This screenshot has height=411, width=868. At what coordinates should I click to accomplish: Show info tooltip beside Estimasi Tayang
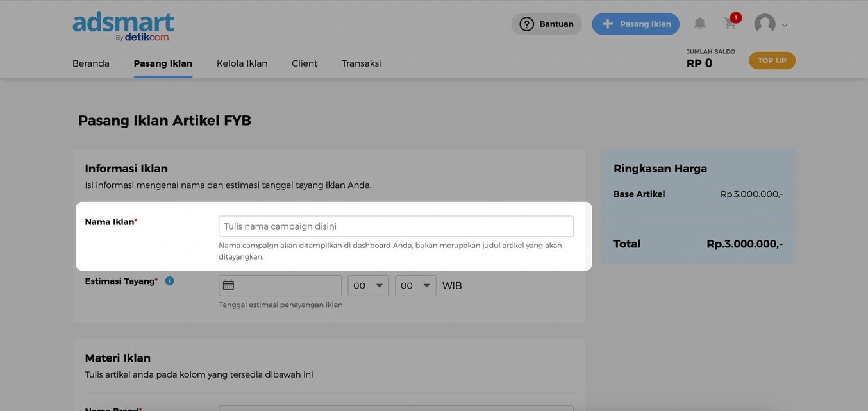(x=170, y=281)
